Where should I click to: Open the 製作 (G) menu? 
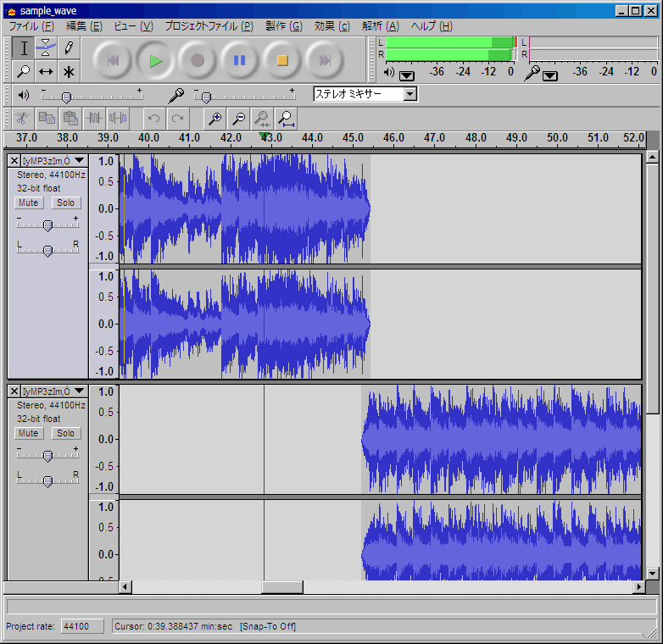284,26
